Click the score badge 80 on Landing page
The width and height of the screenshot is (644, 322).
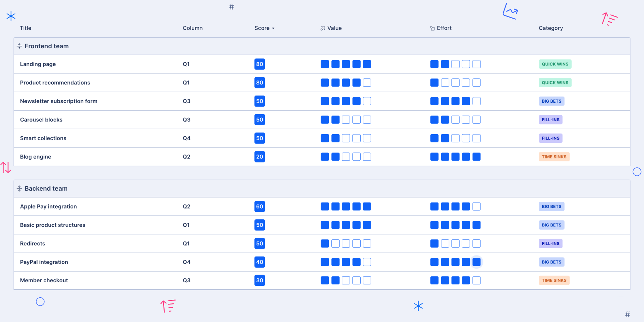point(259,64)
